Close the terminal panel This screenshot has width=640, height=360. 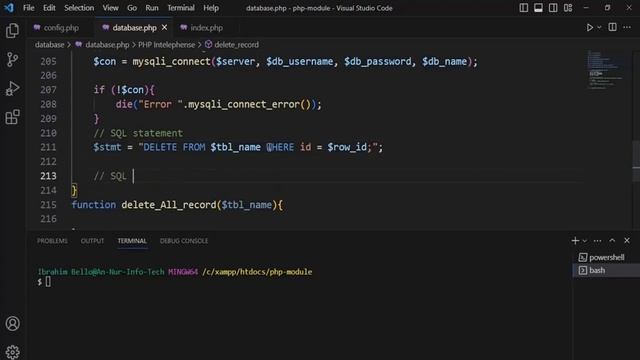(x=627, y=241)
